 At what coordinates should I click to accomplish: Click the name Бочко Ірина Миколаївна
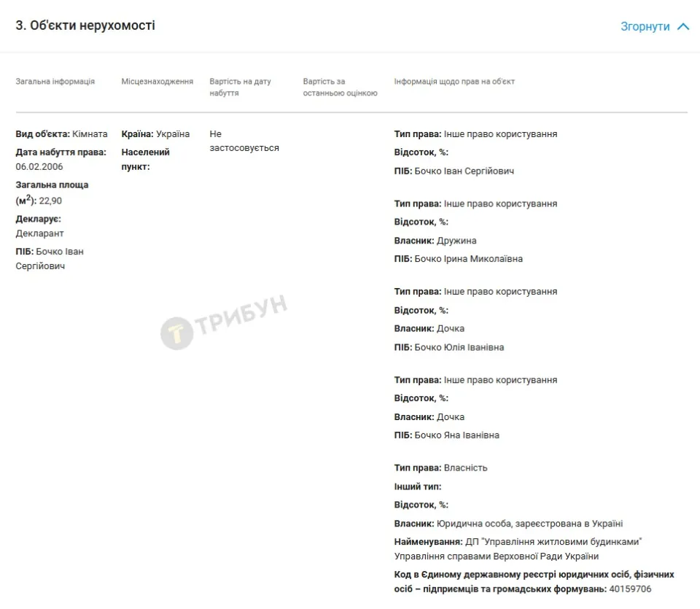tap(469, 259)
